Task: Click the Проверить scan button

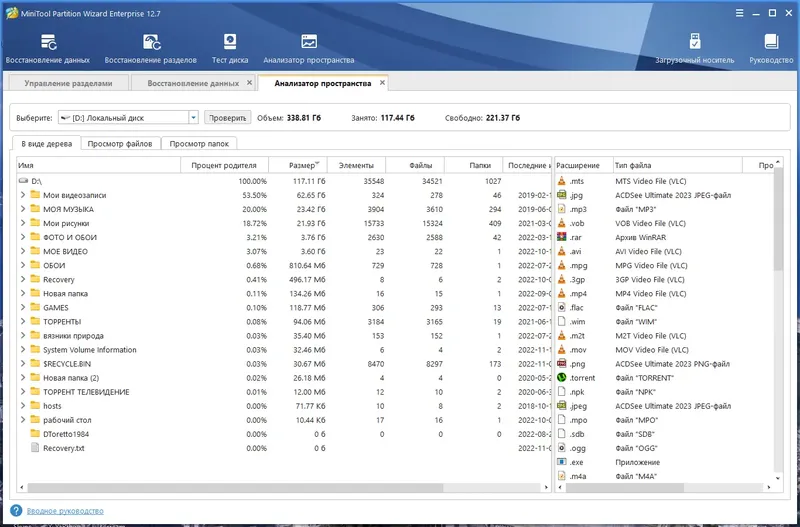Action: point(227,118)
